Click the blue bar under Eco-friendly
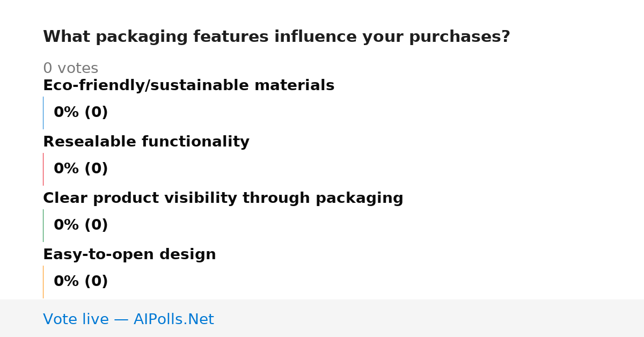 pyautogui.click(x=43, y=113)
